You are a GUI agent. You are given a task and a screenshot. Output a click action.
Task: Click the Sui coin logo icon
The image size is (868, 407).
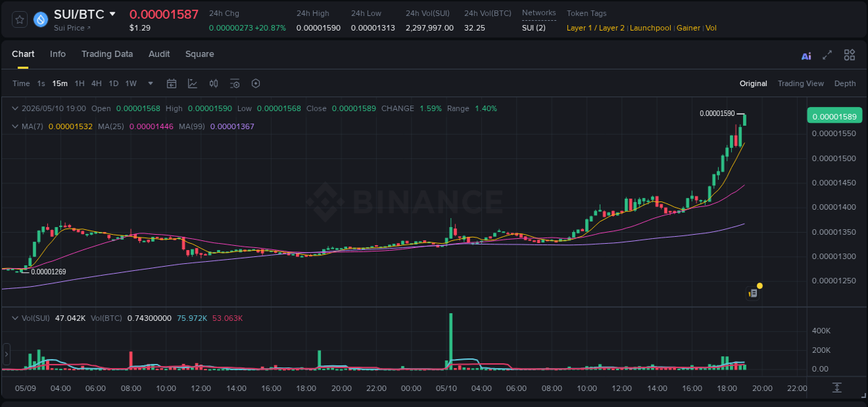41,19
